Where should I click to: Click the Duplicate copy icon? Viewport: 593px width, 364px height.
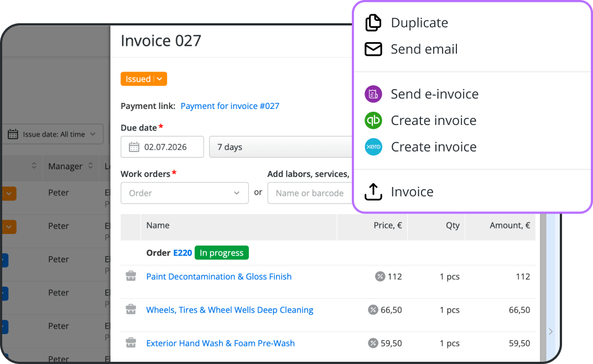click(x=373, y=23)
